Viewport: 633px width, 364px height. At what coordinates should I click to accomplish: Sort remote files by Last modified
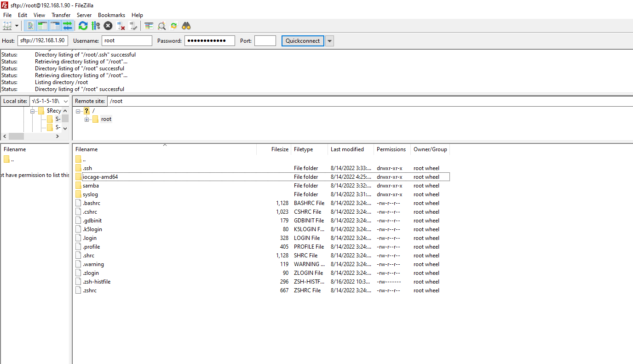tap(347, 149)
